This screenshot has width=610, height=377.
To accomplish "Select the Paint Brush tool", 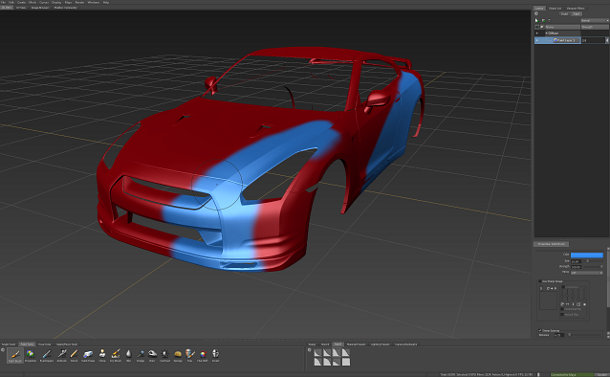I will click(x=15, y=355).
